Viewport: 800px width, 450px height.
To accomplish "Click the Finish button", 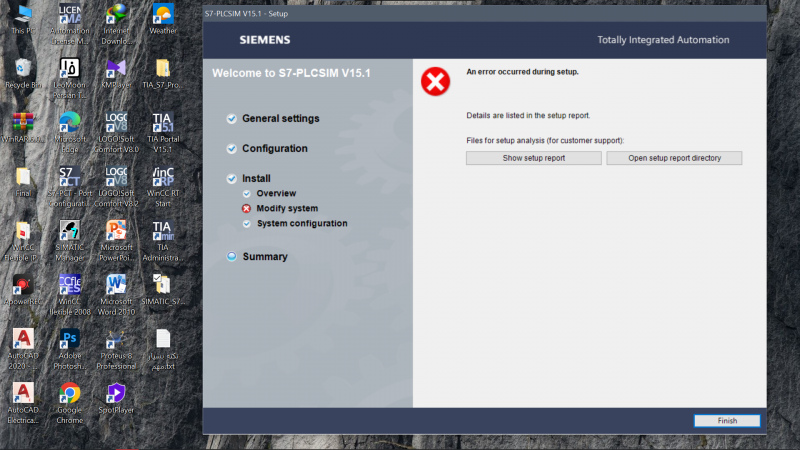I will coord(727,420).
